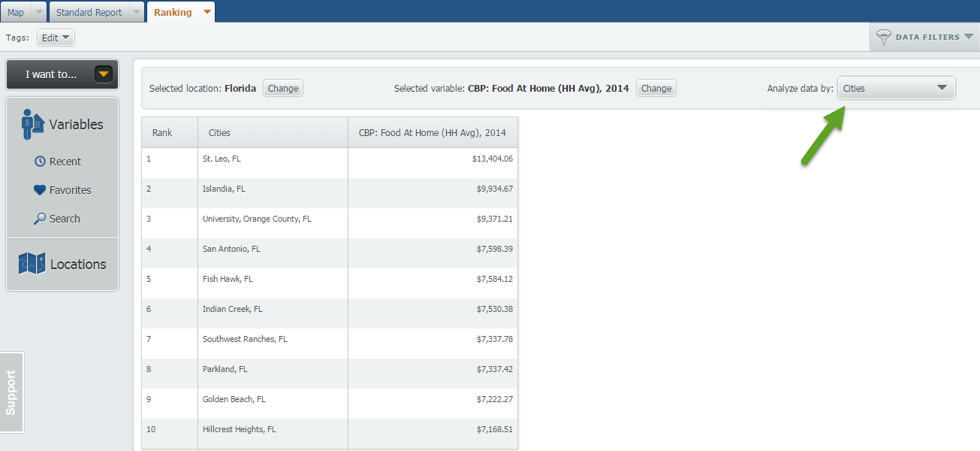Open Search variables link
This screenshot has width=980, height=451.
pos(65,219)
